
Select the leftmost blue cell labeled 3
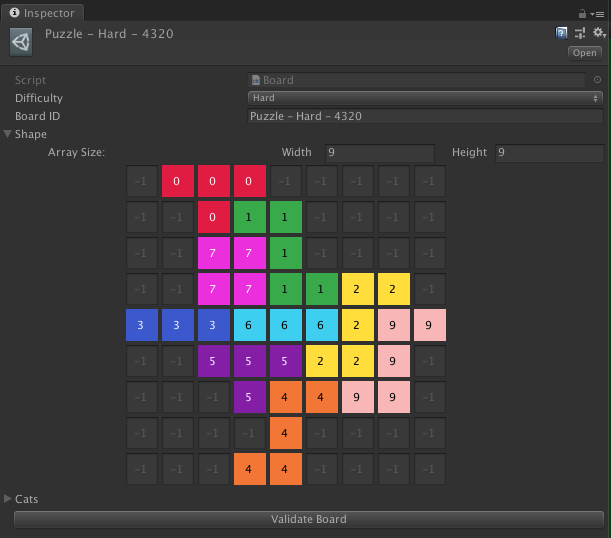(142, 326)
